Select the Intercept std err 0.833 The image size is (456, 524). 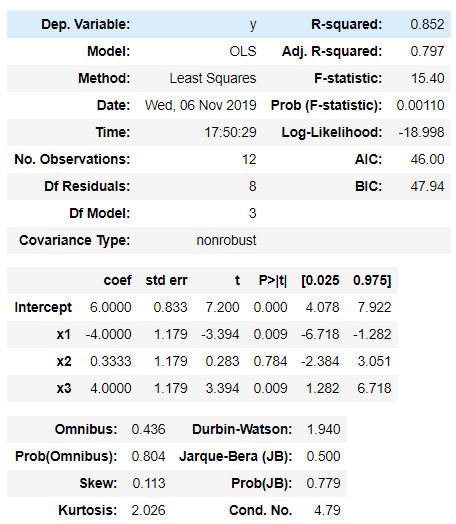tap(170, 307)
